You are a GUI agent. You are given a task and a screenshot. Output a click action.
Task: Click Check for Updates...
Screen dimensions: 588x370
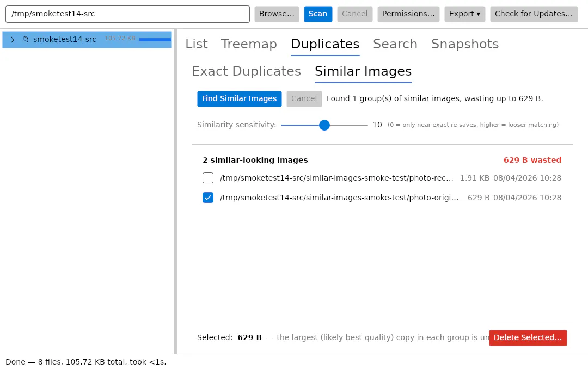pyautogui.click(x=534, y=14)
